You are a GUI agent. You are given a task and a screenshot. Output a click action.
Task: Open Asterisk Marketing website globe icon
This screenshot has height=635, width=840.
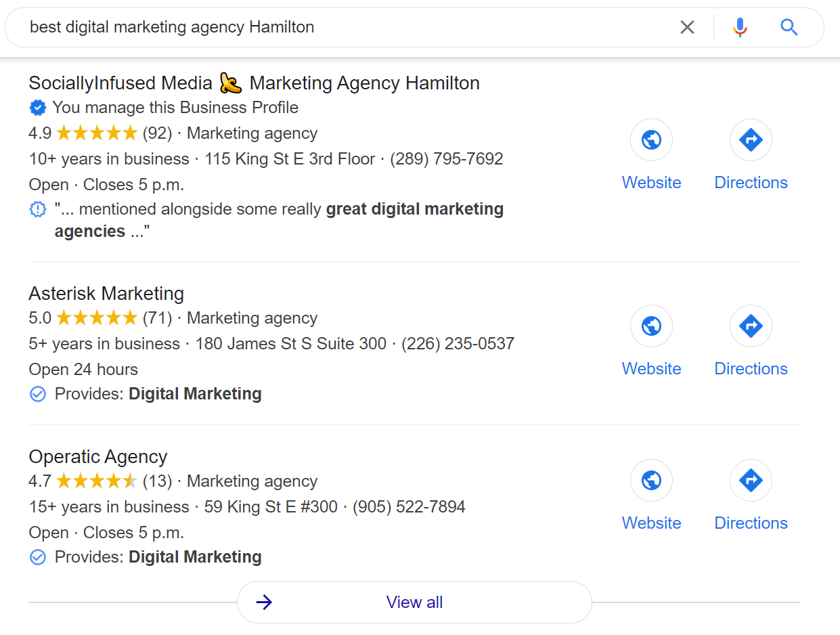click(x=651, y=326)
